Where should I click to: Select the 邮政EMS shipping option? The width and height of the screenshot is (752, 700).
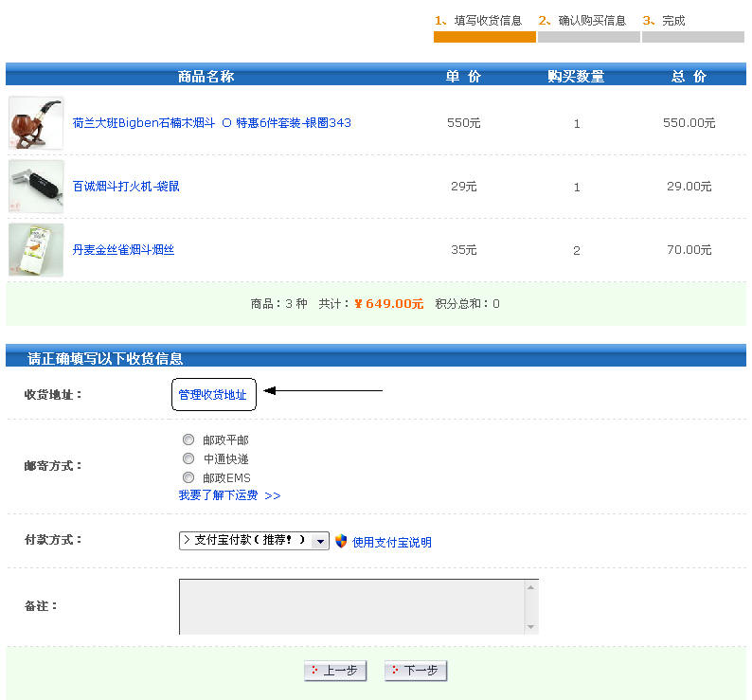188,478
